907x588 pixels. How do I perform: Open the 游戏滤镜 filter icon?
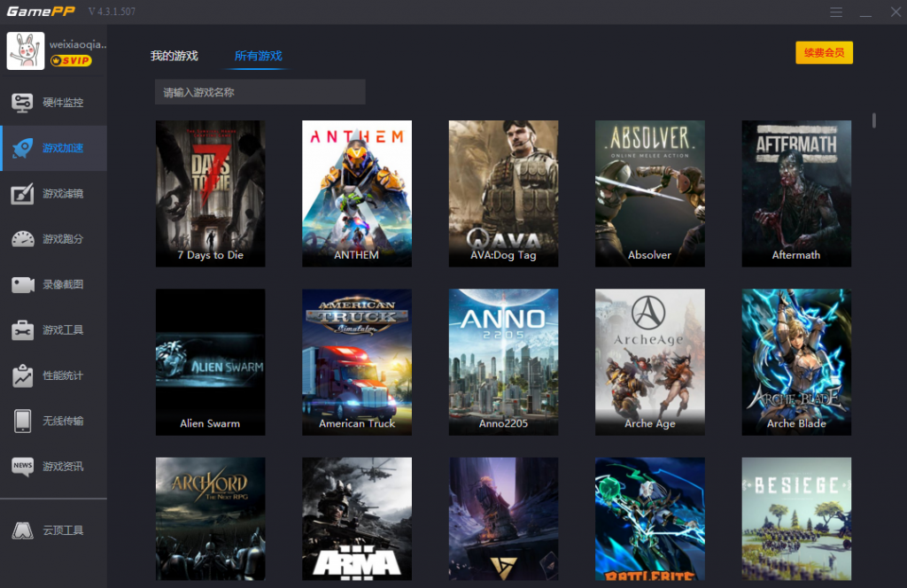tap(22, 194)
